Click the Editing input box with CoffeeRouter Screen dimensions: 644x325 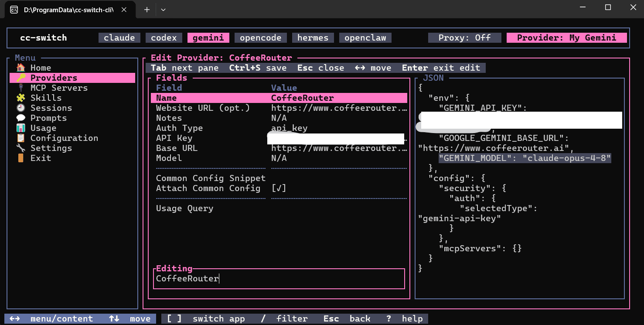pos(279,279)
